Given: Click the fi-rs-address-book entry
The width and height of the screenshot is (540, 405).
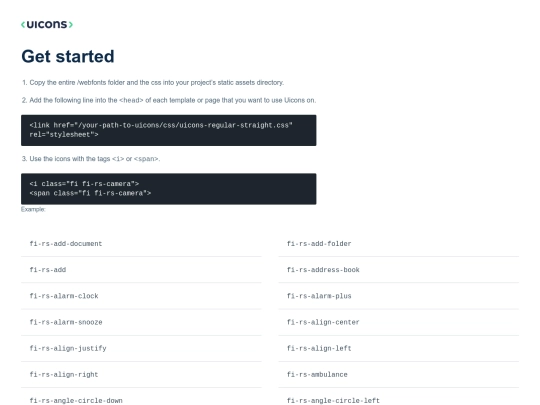Looking at the screenshot, I should point(398,270).
